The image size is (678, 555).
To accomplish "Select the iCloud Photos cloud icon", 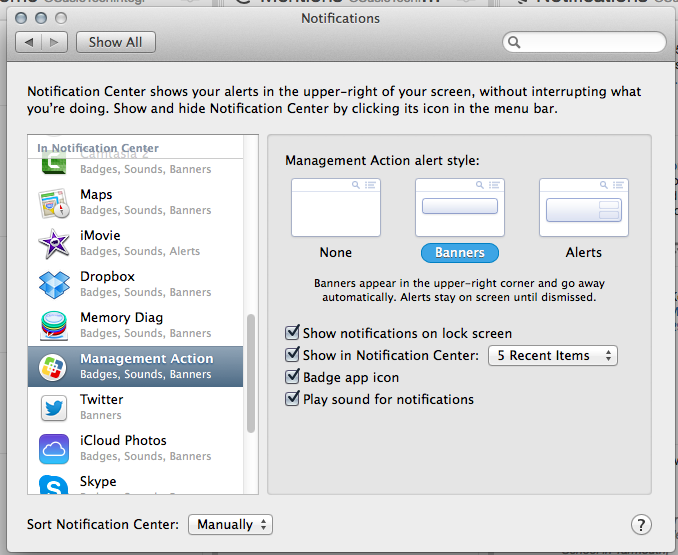I will coord(54,449).
